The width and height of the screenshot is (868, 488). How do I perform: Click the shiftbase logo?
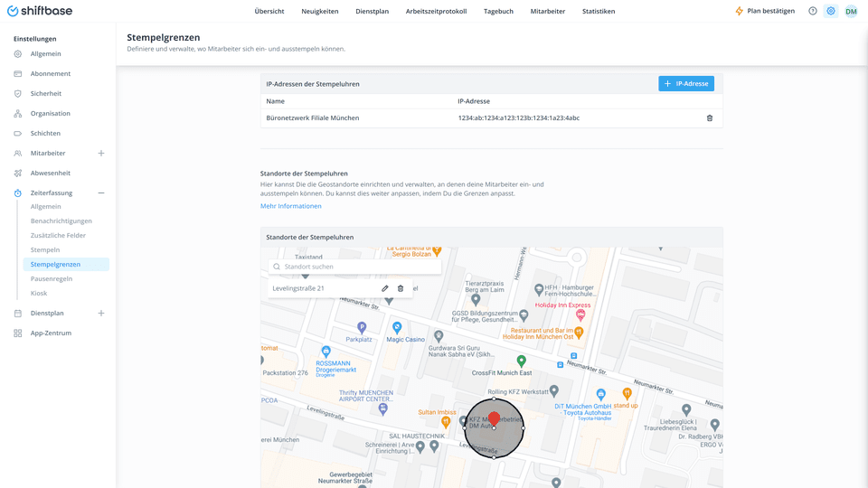[x=39, y=11]
